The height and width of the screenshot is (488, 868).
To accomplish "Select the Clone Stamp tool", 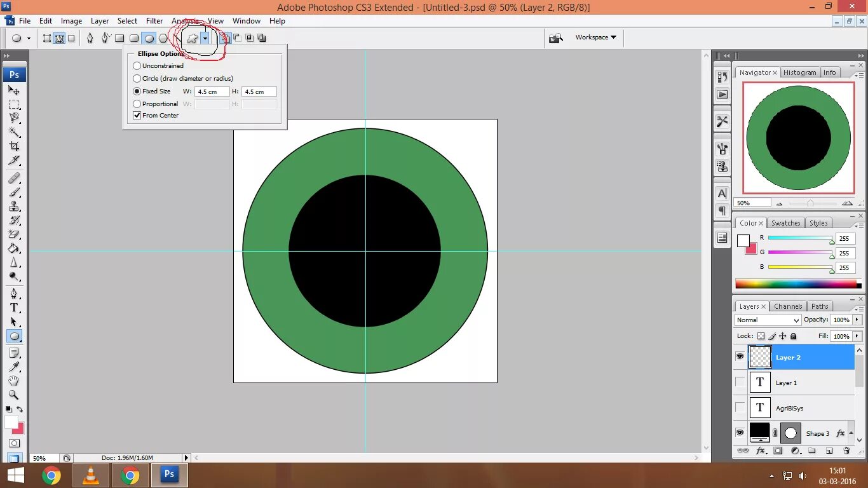I will pos(14,206).
